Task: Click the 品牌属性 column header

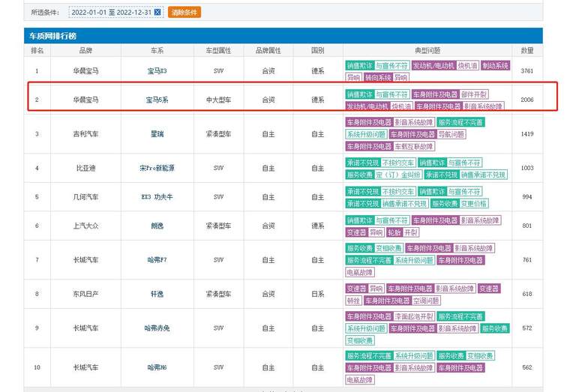Action: 268,50
